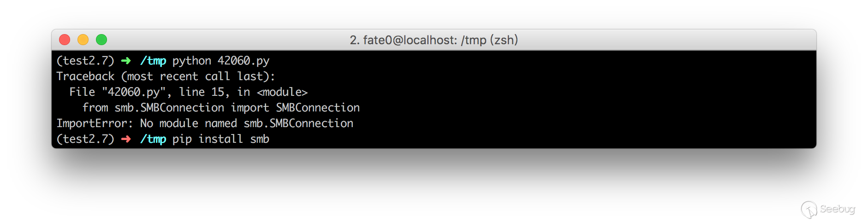The width and height of the screenshot is (868, 222).
Task: Click the first (test2.7) virtualenv label
Action: click(x=85, y=61)
